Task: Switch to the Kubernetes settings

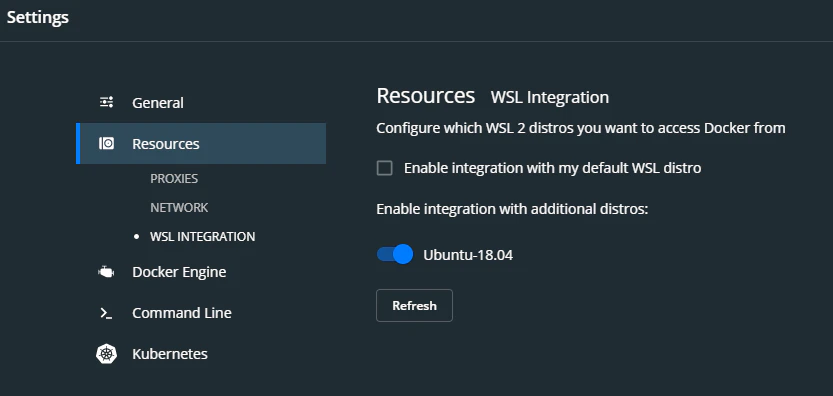Action: tap(169, 354)
